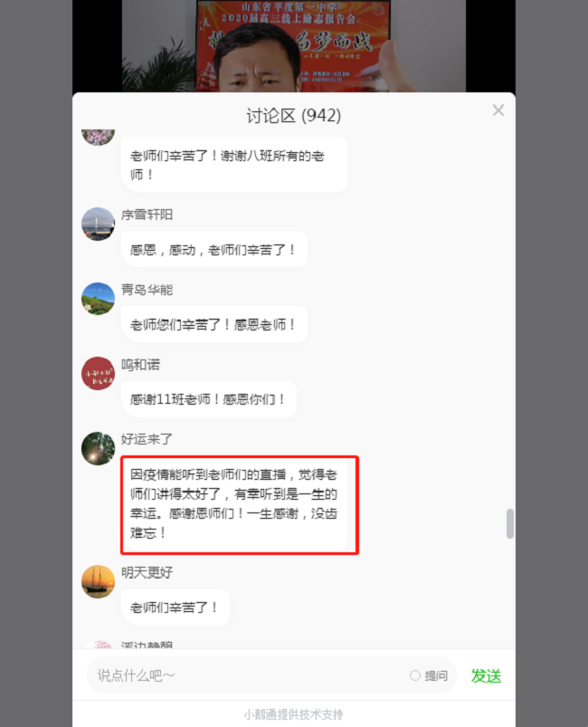
Task: Click the discussion list scrollbar thumb
Action: (x=509, y=523)
